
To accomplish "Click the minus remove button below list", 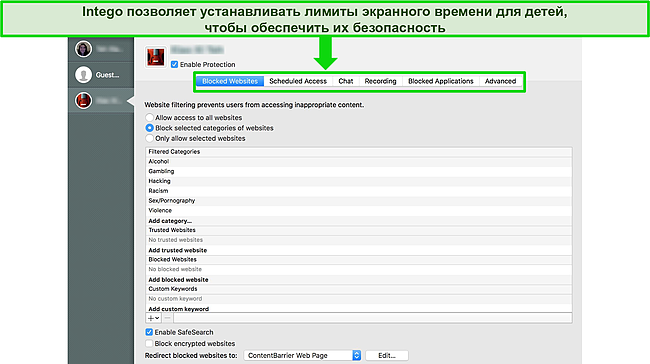I will 167,318.
